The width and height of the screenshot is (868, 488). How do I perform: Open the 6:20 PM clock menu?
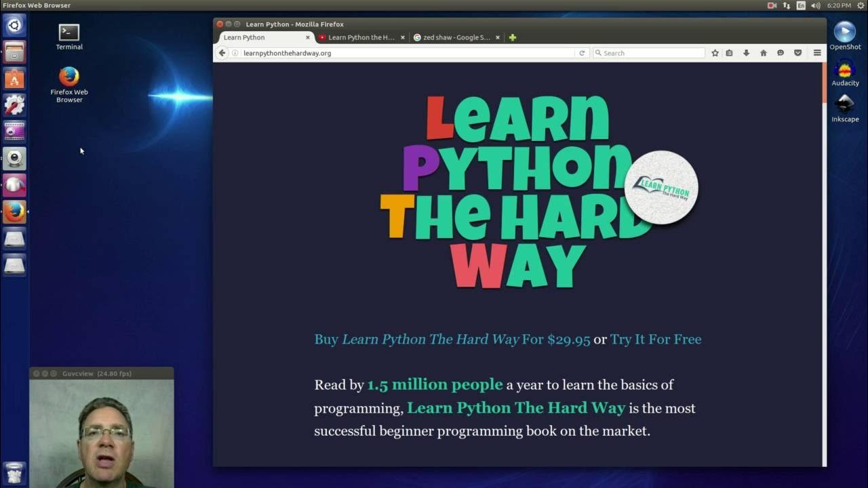coord(839,5)
